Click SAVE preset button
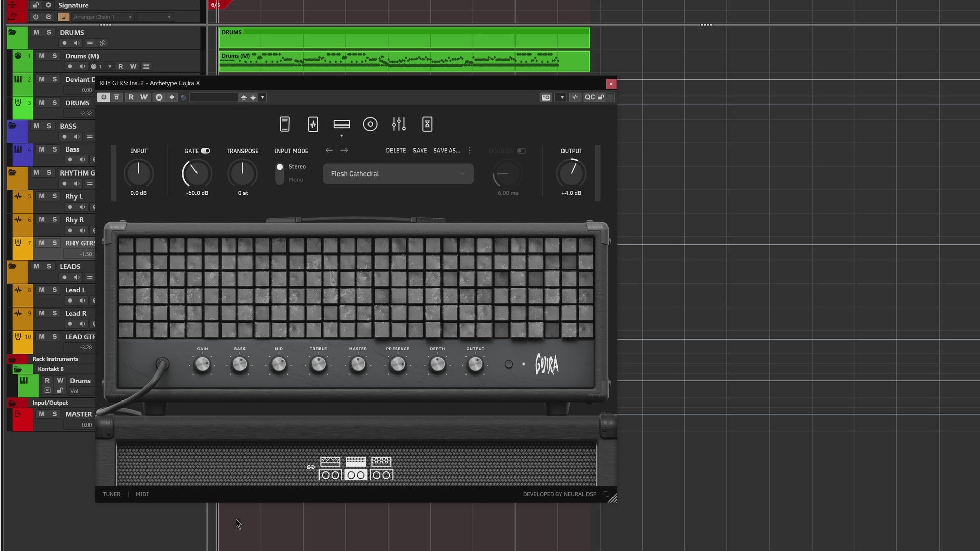Viewport: 980px width, 551px height. [420, 151]
